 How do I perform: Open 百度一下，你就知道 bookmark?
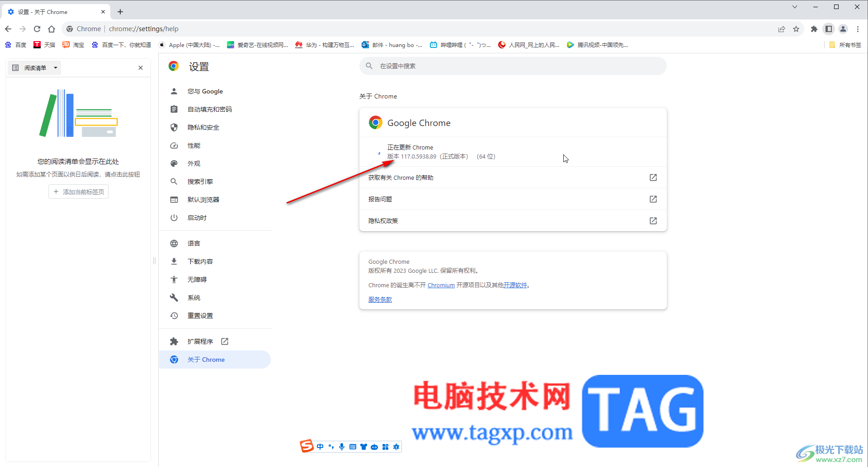pos(121,45)
